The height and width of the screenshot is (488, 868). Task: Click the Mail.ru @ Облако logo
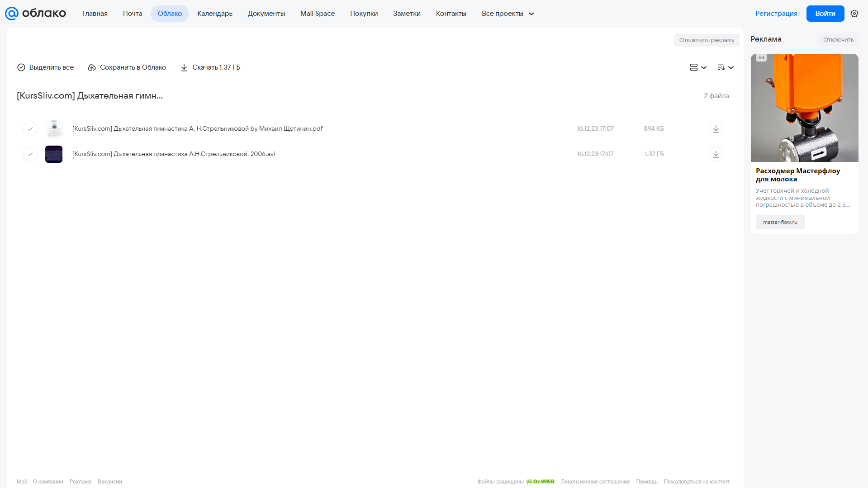pyautogui.click(x=35, y=14)
